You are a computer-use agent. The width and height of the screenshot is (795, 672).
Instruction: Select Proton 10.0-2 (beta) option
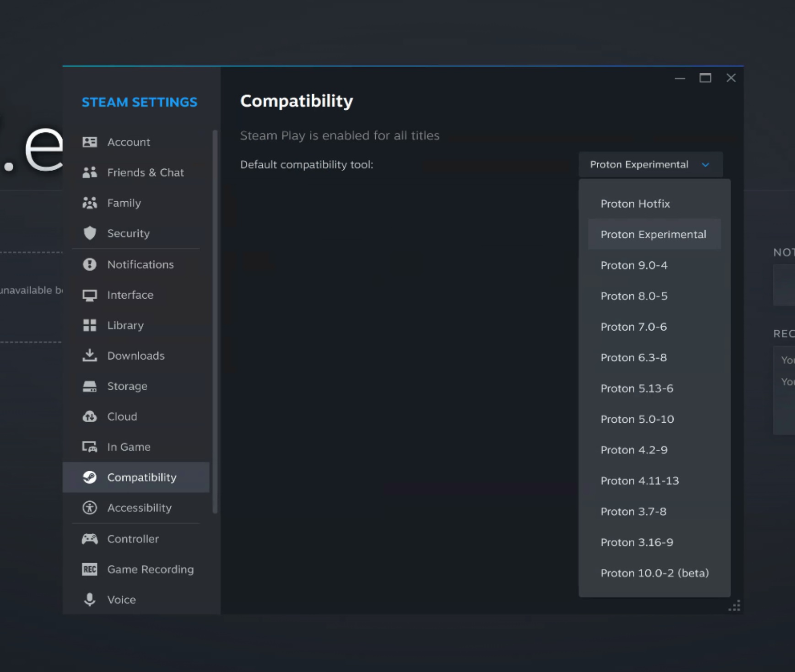coord(654,573)
